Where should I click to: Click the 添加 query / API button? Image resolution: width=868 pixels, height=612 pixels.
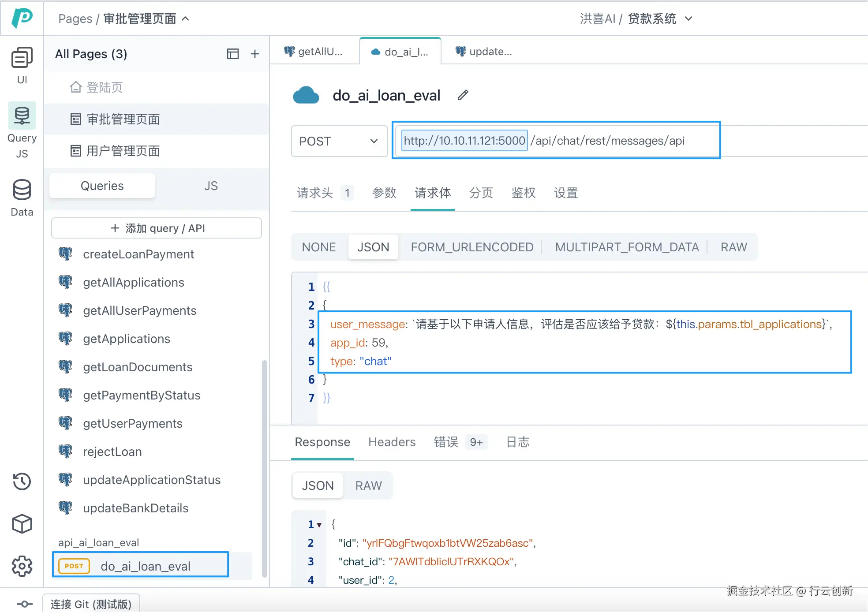(157, 228)
